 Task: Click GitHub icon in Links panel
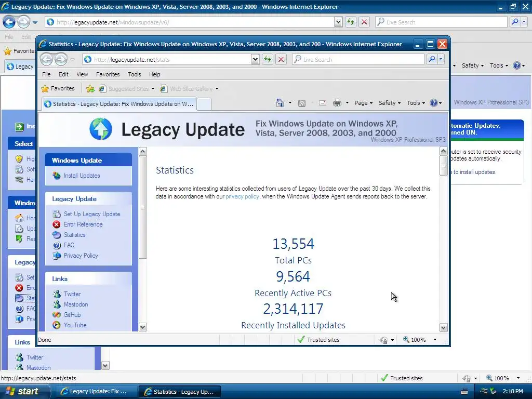click(56, 314)
